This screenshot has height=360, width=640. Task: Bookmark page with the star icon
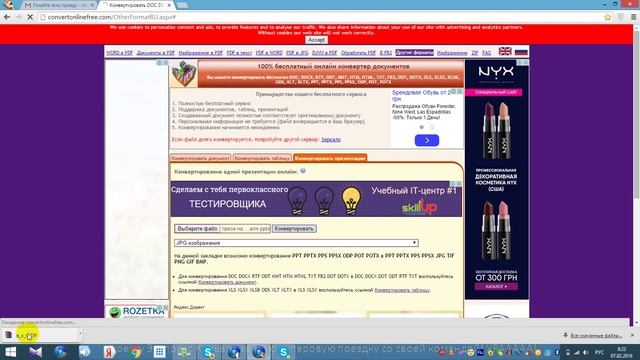(608, 17)
